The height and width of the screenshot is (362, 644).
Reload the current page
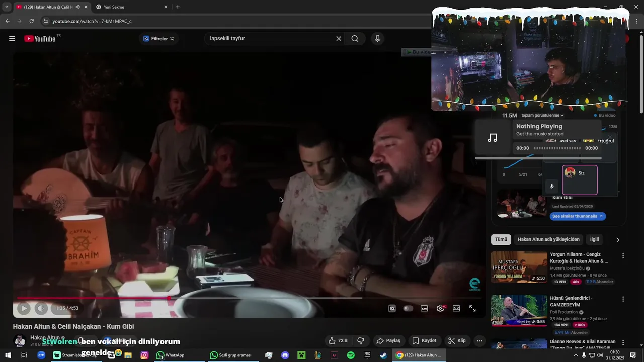point(31,21)
